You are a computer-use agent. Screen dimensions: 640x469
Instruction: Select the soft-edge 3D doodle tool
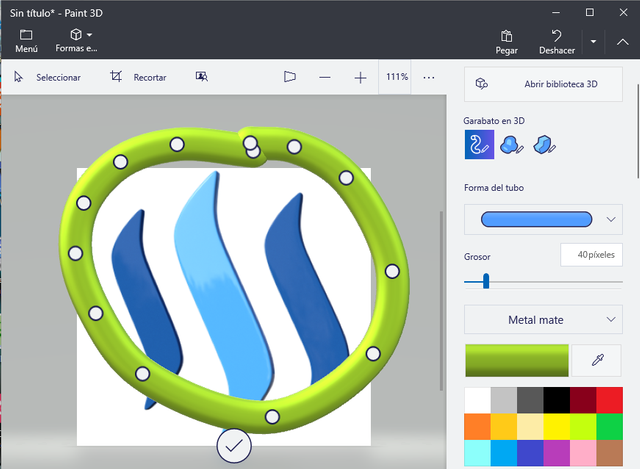tap(511, 144)
